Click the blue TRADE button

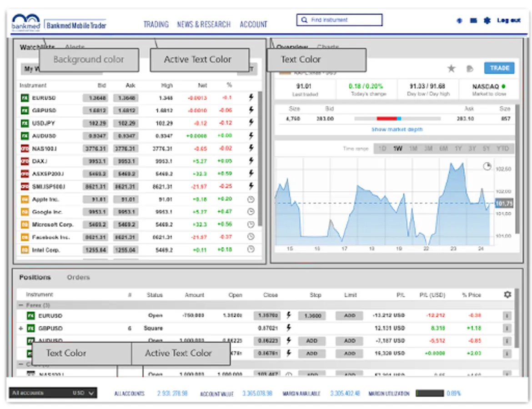pos(499,68)
